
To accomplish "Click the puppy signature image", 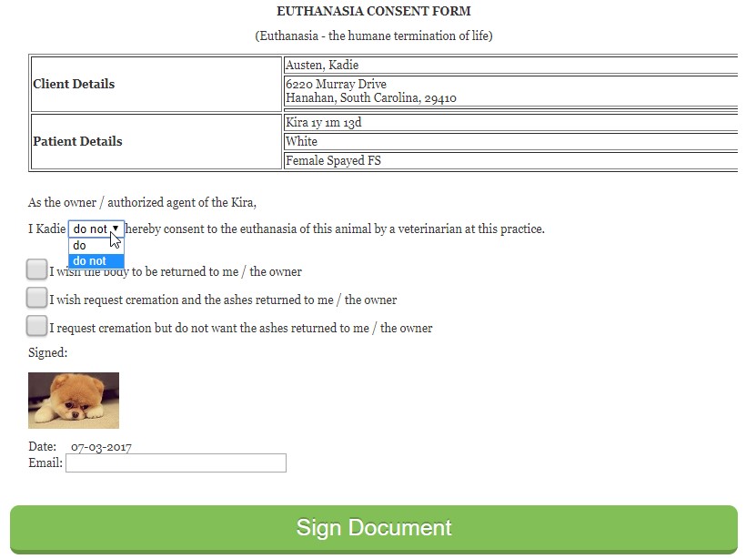I will (x=74, y=401).
